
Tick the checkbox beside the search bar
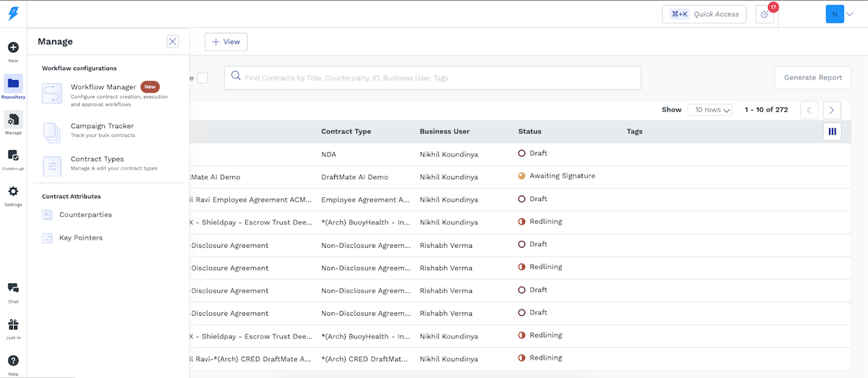[x=202, y=78]
